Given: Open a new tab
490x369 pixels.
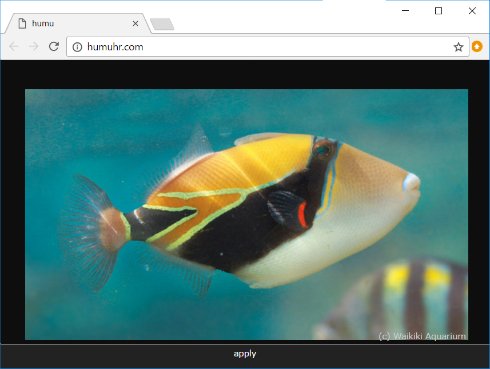Looking at the screenshot, I should point(162,24).
